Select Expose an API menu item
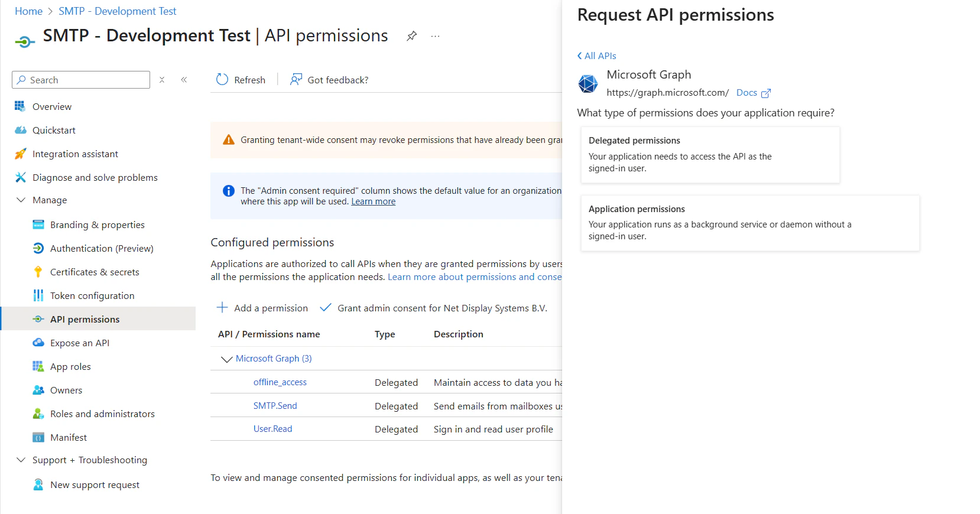The width and height of the screenshot is (980, 514). point(80,343)
